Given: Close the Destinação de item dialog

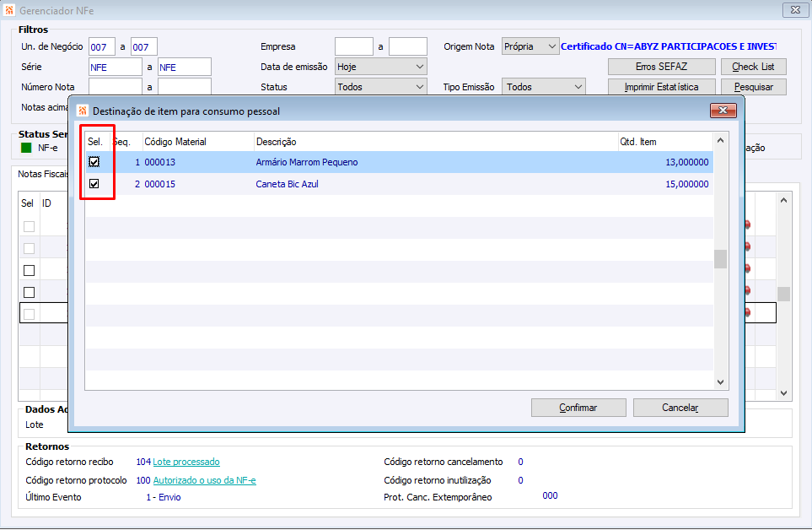Looking at the screenshot, I should [723, 111].
